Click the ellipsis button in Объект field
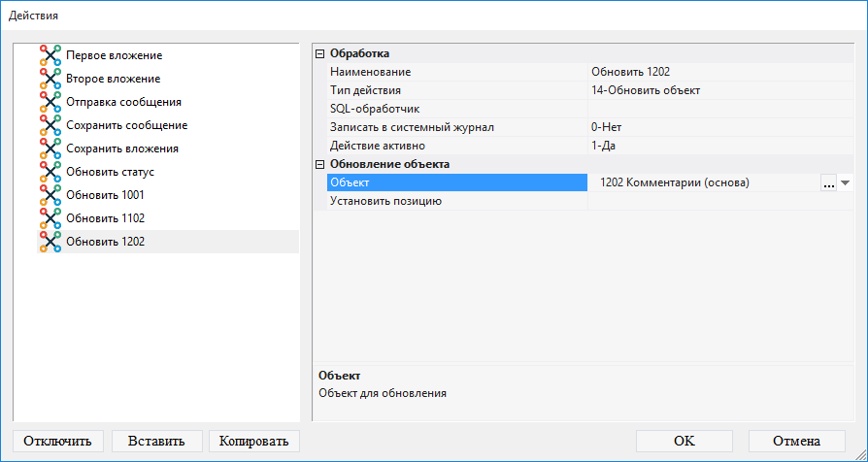This screenshot has height=462, width=868. click(828, 182)
